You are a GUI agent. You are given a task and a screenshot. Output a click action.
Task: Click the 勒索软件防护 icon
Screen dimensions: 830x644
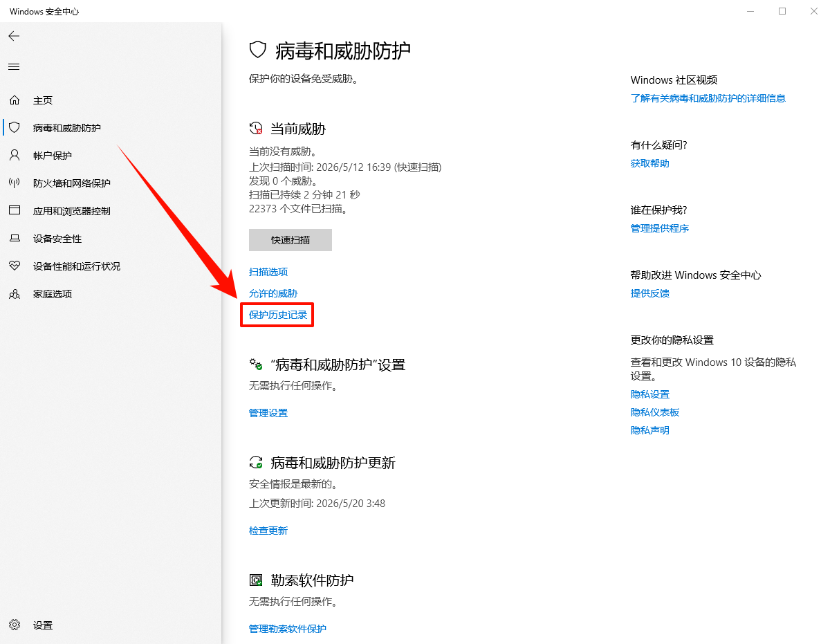pyautogui.click(x=256, y=580)
